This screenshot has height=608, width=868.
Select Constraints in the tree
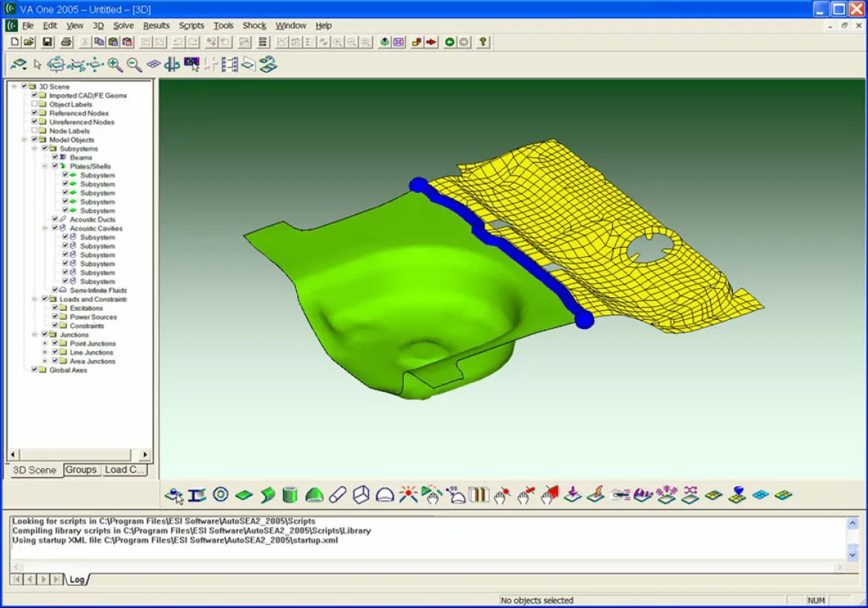pos(87,326)
